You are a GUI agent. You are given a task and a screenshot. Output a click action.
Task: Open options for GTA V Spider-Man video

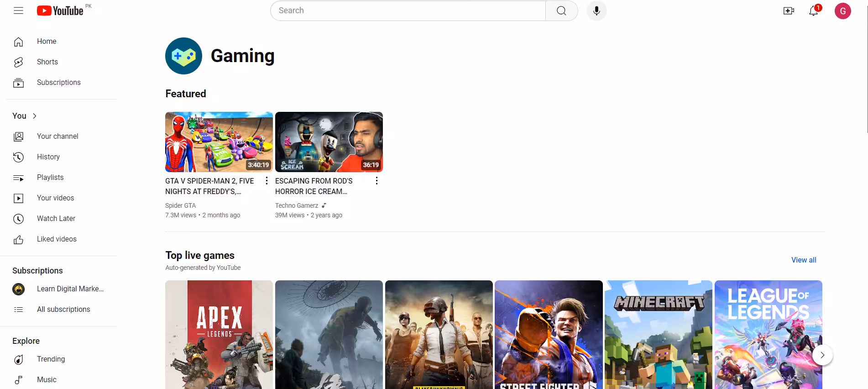click(x=267, y=181)
